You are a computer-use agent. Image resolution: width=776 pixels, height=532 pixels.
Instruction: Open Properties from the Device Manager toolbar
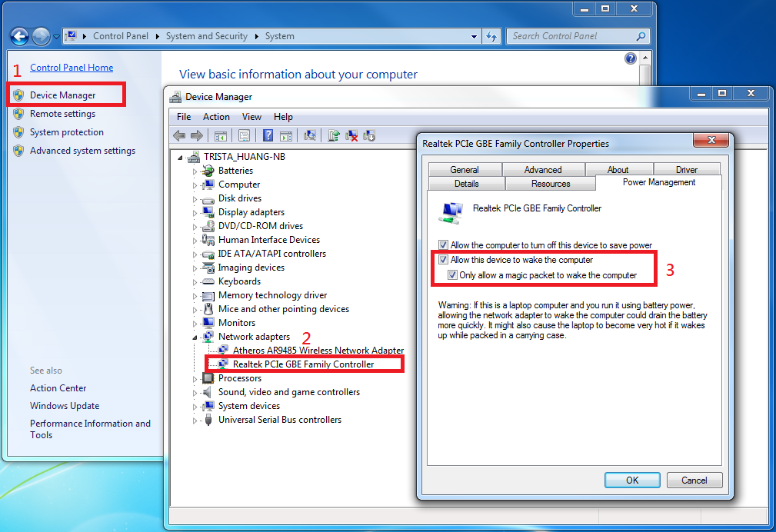tap(244, 135)
